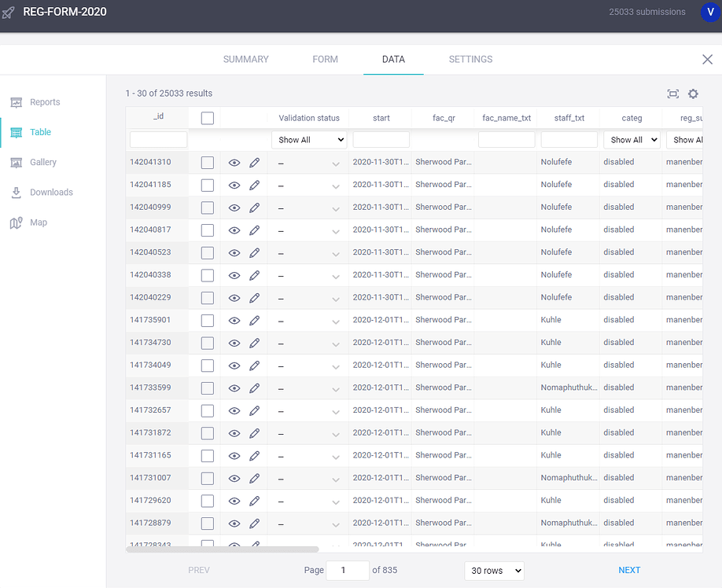722x588 pixels.
Task: Select row 141735901's checkbox
Action: pos(208,320)
